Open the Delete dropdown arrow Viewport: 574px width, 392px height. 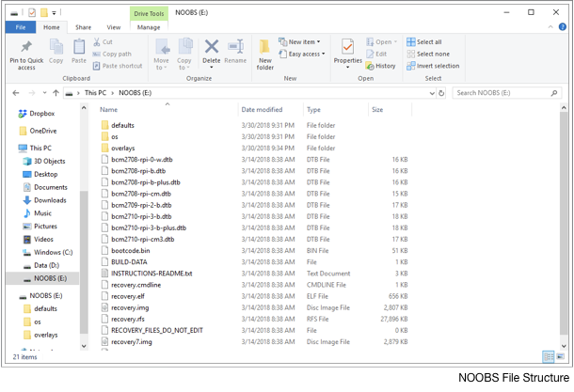click(x=211, y=68)
